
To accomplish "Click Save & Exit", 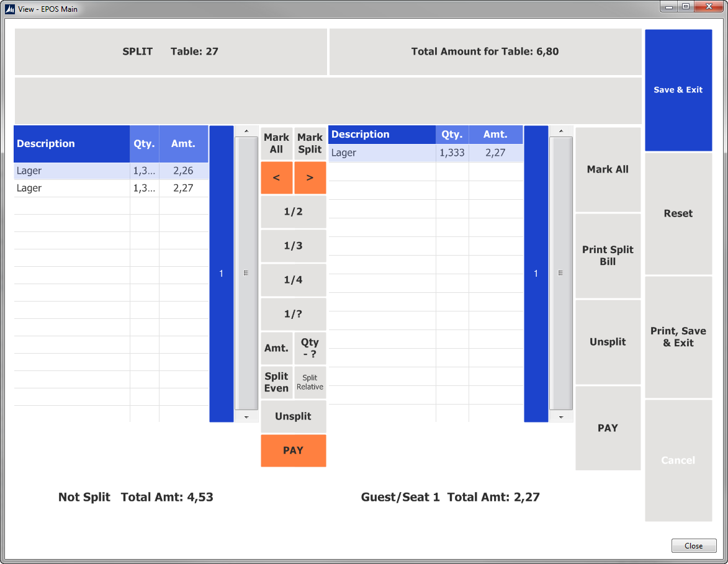I will pos(678,90).
